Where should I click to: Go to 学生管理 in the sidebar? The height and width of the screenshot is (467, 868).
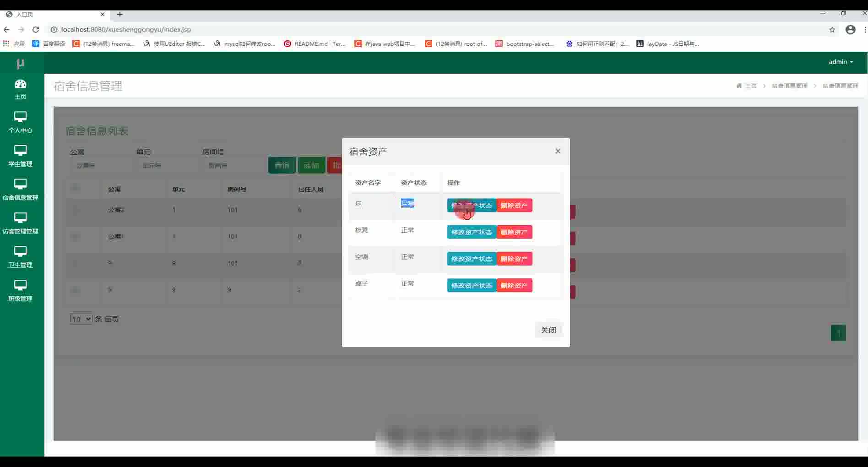coord(20,156)
